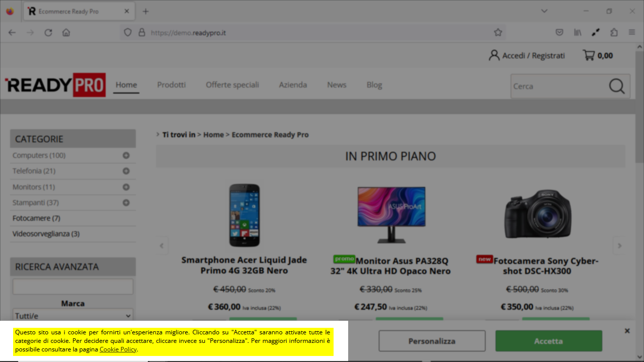Image resolution: width=644 pixels, height=362 pixels.
Task: Click the price € 360,00
Action: (224, 307)
